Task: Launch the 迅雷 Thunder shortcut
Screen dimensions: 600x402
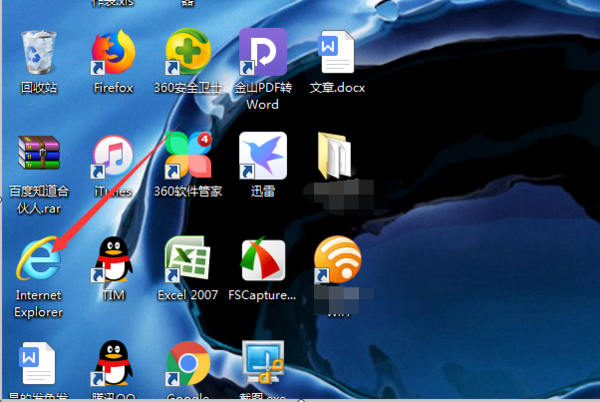Action: (x=262, y=156)
